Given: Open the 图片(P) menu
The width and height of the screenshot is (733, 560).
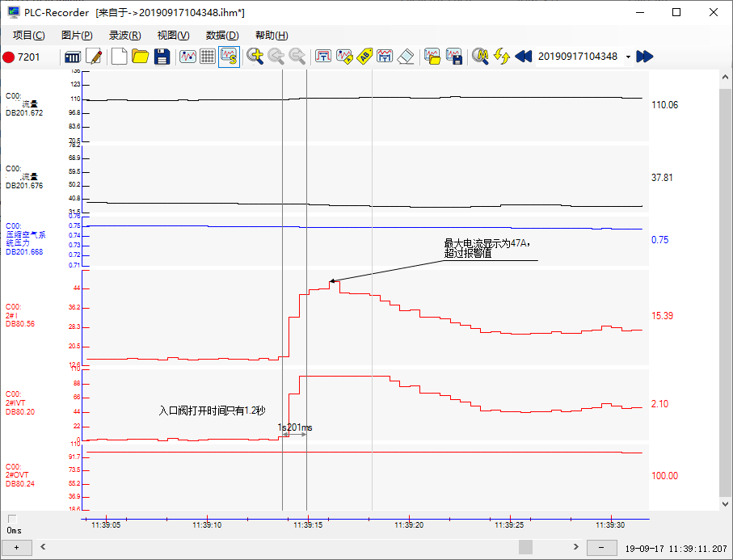Looking at the screenshot, I should coord(77,36).
